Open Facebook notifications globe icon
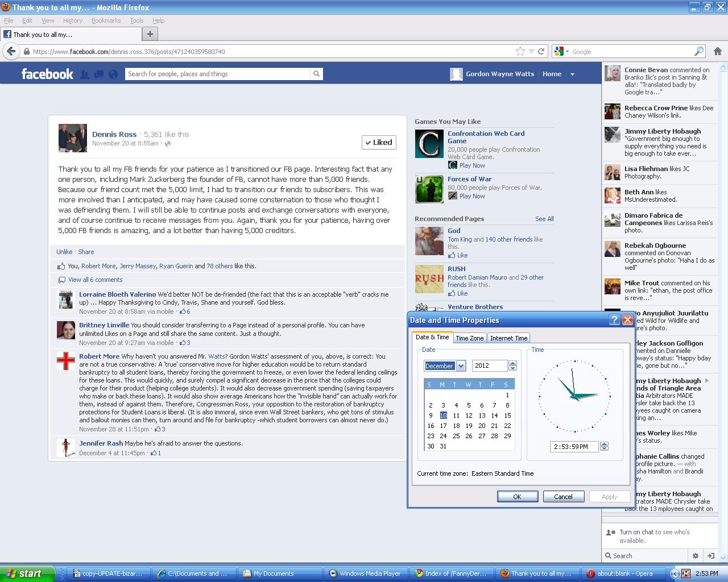The width and height of the screenshot is (728, 582). (x=113, y=74)
